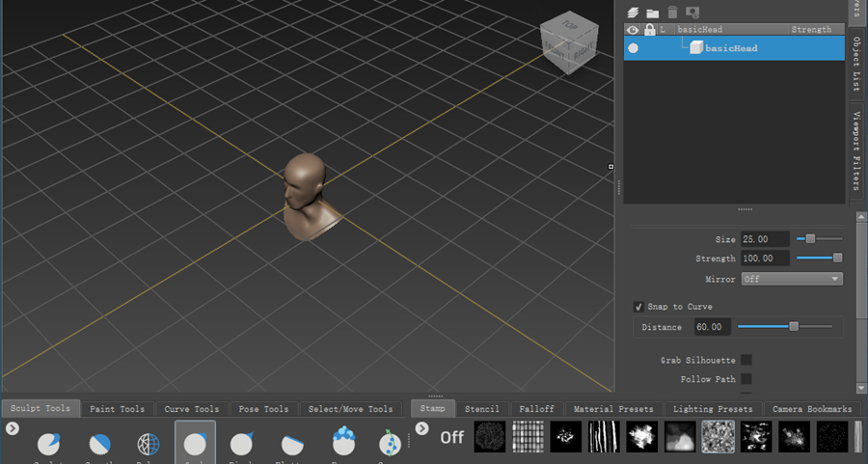
Task: Open the Mirror dropdown set to Off
Action: [792, 279]
